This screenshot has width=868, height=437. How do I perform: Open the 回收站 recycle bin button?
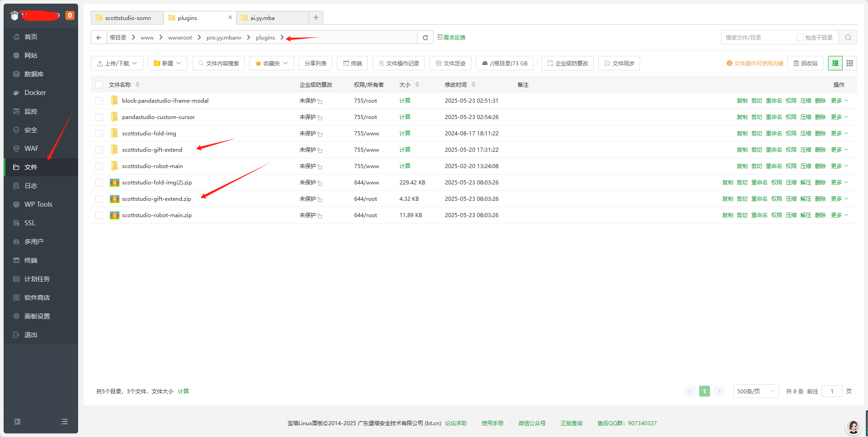(x=805, y=64)
